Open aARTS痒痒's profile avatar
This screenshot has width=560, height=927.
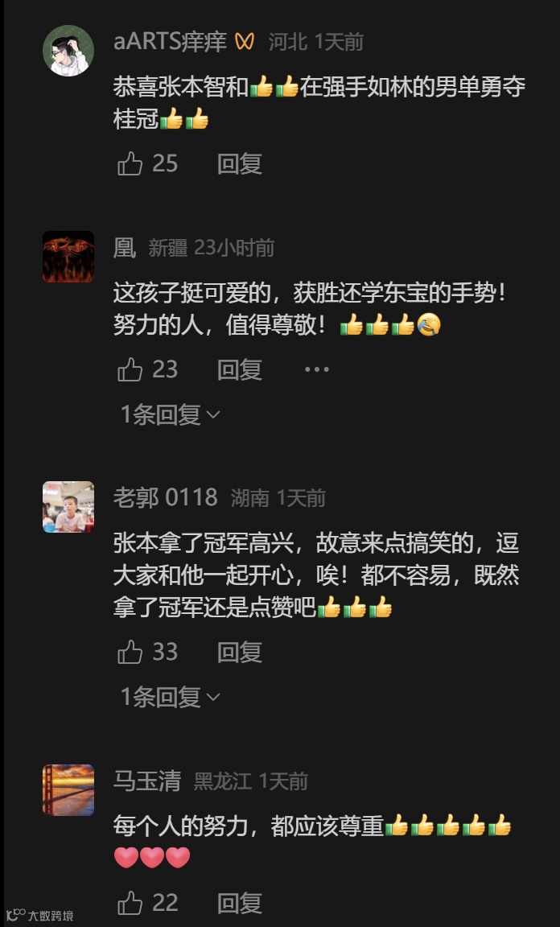68,50
